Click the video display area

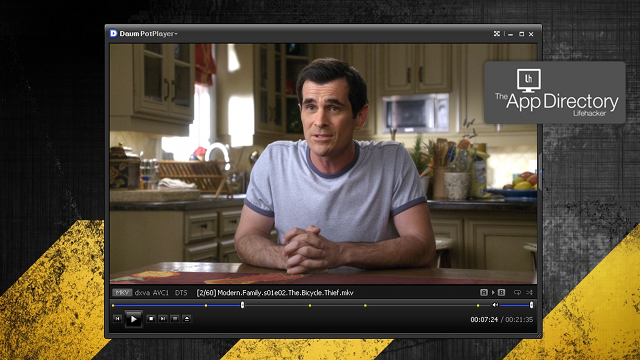(x=323, y=163)
